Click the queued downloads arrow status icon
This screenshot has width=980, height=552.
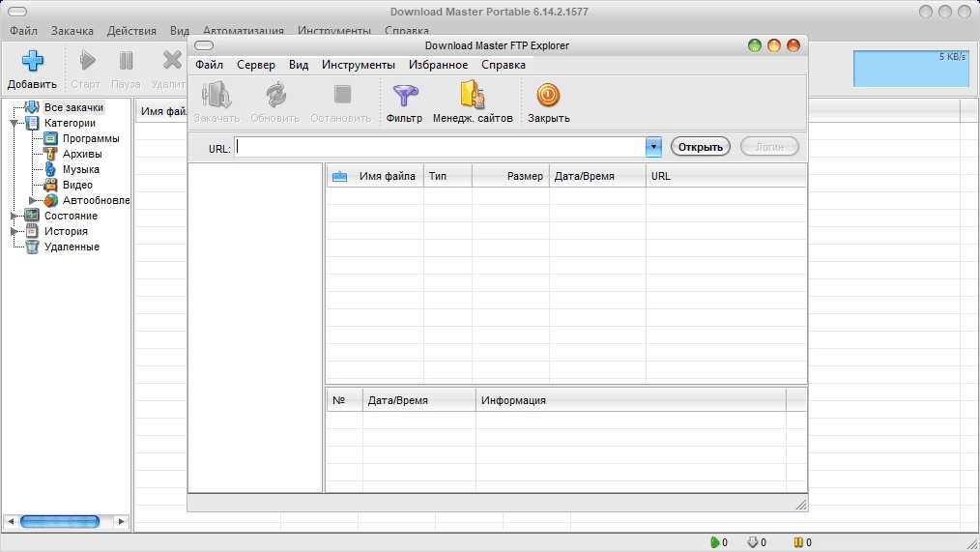pos(753,542)
